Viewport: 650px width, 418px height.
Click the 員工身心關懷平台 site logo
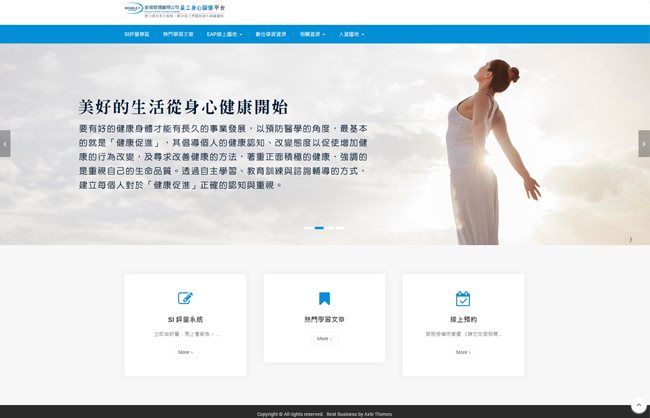tap(175, 10)
